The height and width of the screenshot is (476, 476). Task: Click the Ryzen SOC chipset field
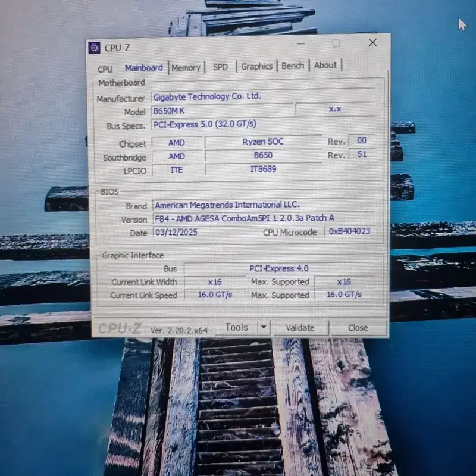tap(263, 142)
